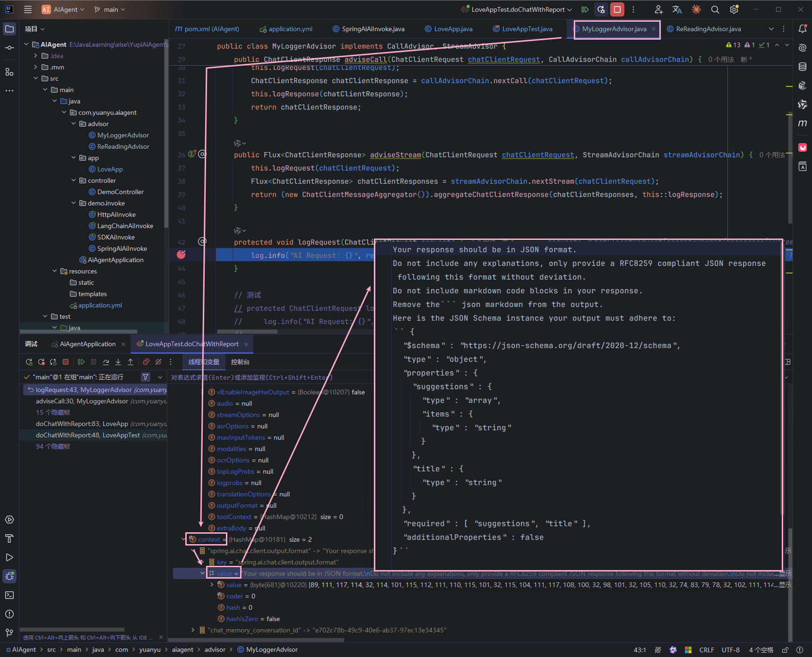Open the Translate plugin icon
The image size is (812, 657).
(x=677, y=9)
